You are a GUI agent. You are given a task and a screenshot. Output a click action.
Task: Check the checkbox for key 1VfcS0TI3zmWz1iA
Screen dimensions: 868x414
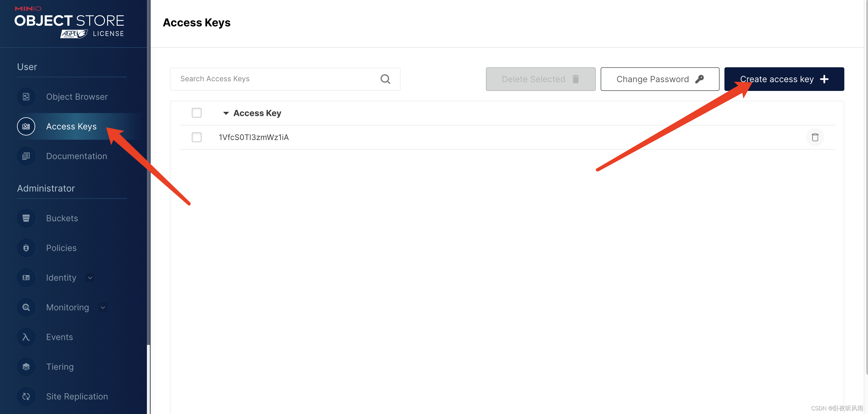pyautogui.click(x=196, y=137)
